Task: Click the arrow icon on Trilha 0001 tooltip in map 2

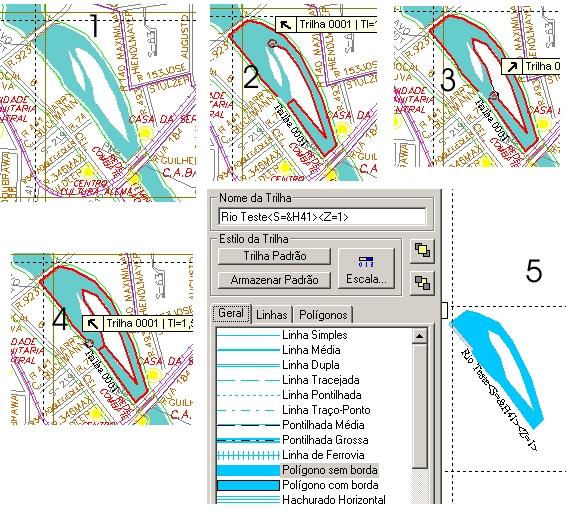Action: (286, 25)
